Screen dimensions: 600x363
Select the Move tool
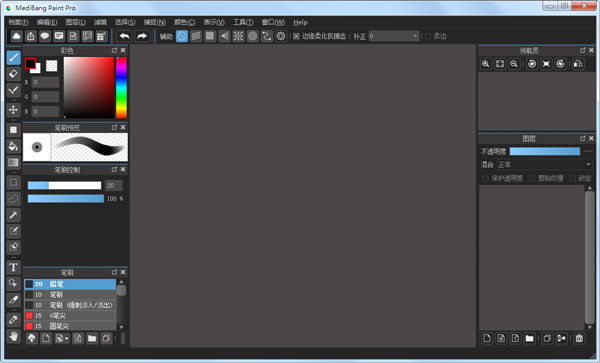[13, 110]
